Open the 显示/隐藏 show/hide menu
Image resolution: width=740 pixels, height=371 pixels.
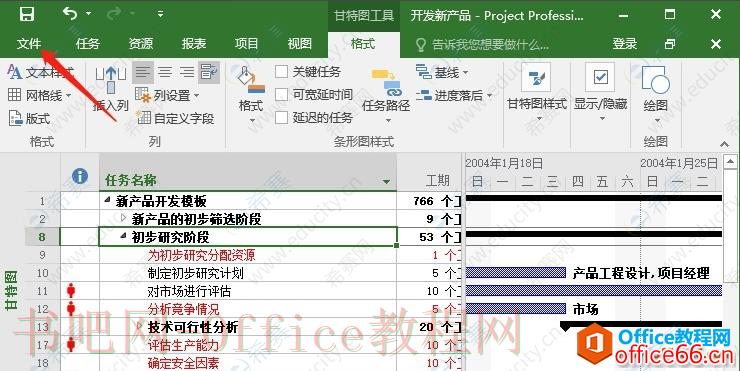click(600, 93)
